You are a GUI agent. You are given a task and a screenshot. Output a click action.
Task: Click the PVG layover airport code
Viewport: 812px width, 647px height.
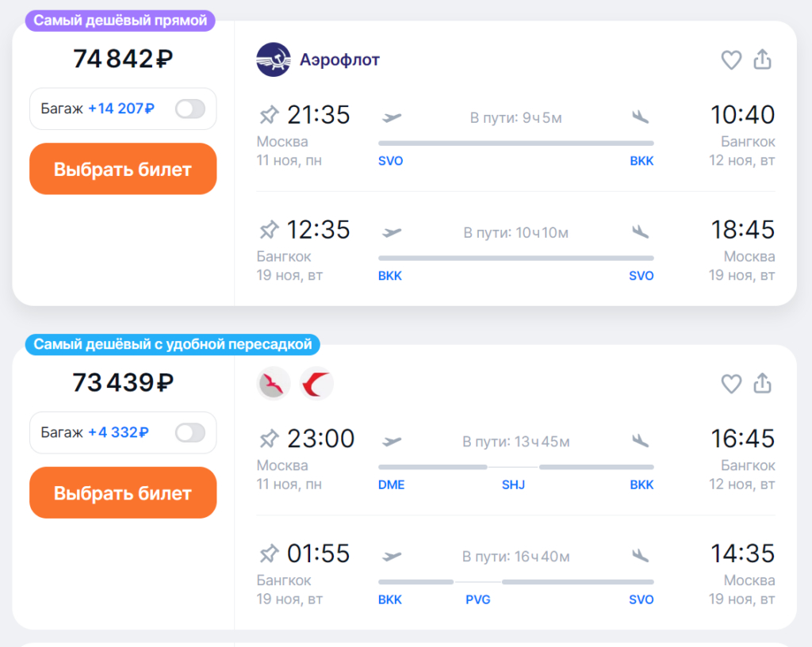tap(477, 600)
